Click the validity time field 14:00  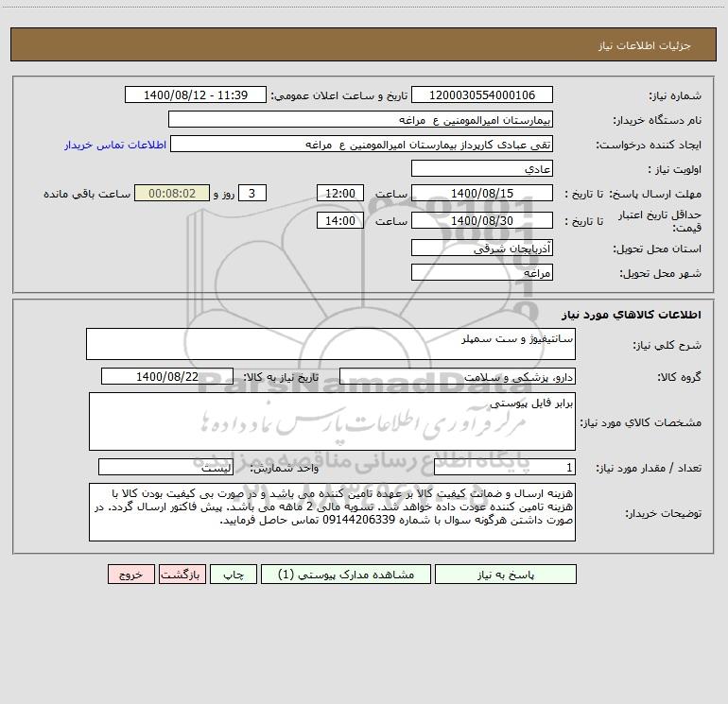339,220
